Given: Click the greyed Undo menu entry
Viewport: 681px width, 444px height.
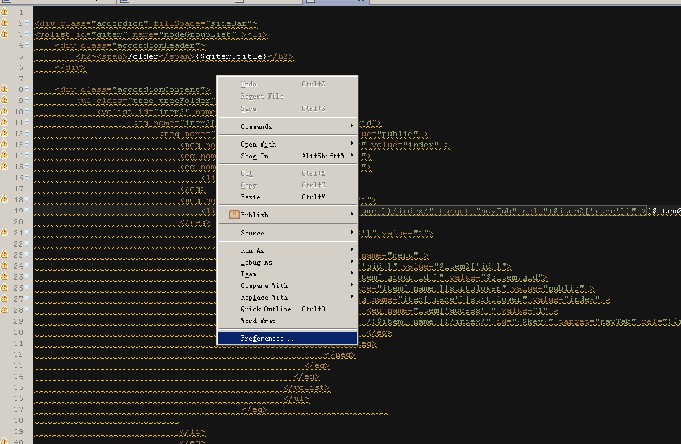Looking at the screenshot, I should [288, 84].
